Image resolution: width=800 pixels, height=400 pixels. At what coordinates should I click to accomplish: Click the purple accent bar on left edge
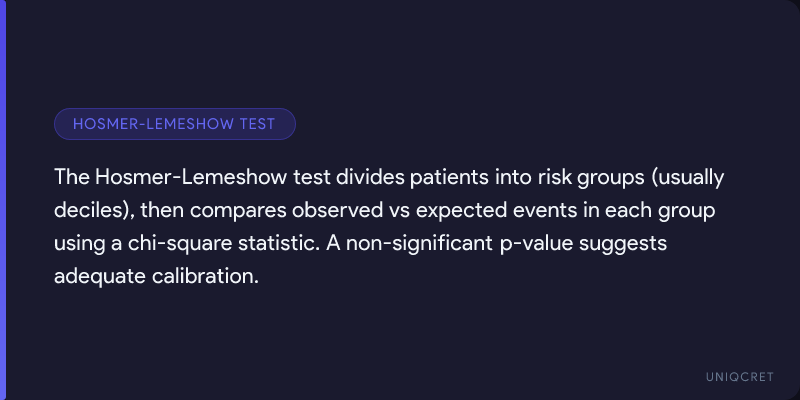coord(3,200)
